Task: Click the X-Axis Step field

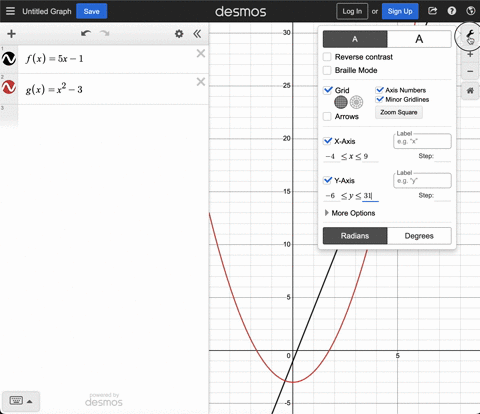Action: [443, 157]
